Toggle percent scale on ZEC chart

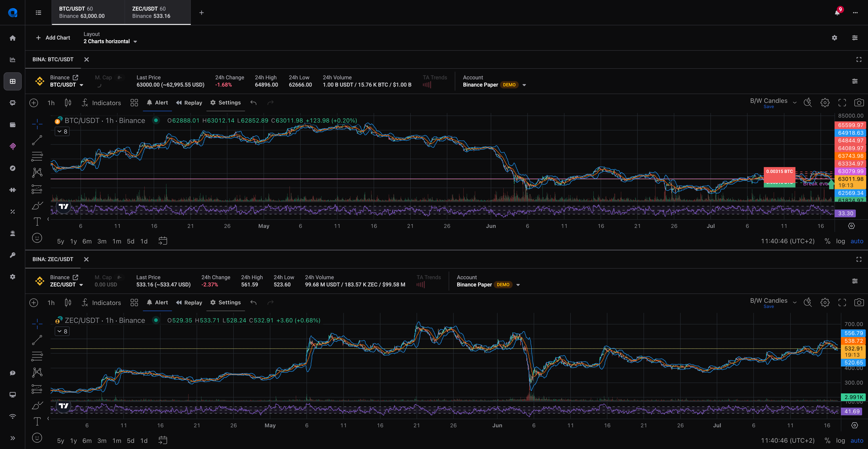(827, 441)
